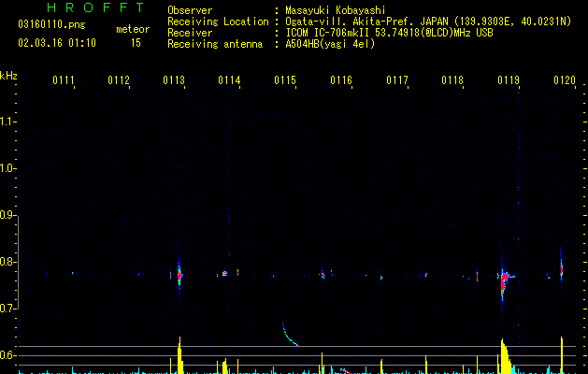The height and width of the screenshot is (374, 588).
Task: Click the Receiver field label
Action: coord(190,33)
